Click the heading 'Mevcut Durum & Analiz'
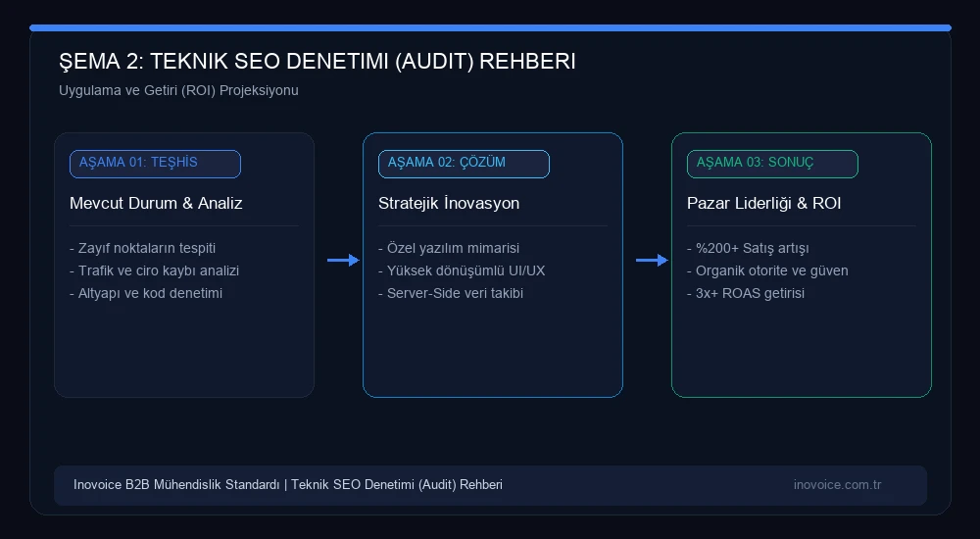This screenshot has width=980, height=539. coord(156,203)
